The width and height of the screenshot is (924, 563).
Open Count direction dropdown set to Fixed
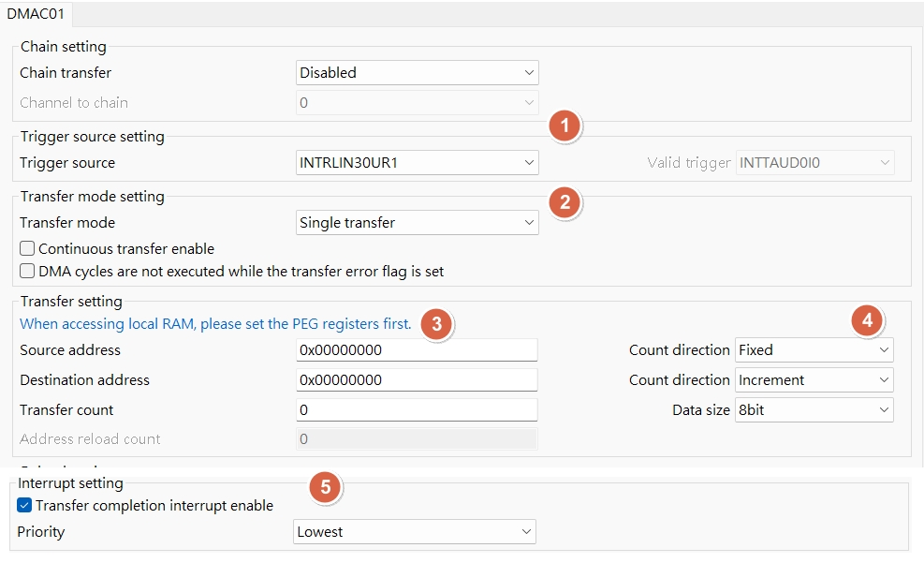coord(814,350)
